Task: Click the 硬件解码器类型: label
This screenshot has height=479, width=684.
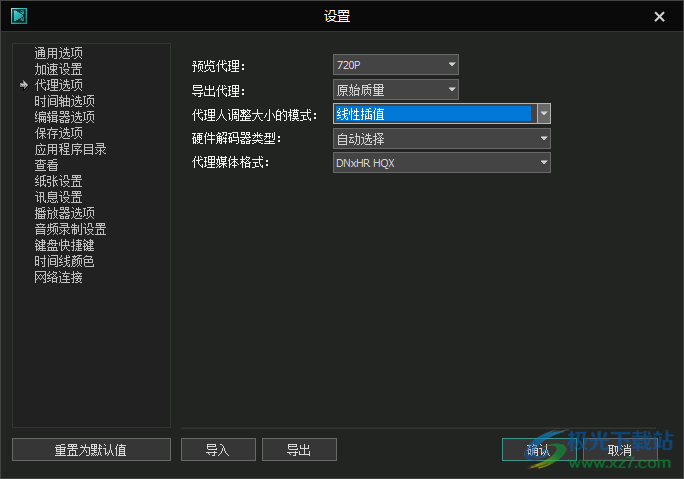Action: pyautogui.click(x=236, y=139)
